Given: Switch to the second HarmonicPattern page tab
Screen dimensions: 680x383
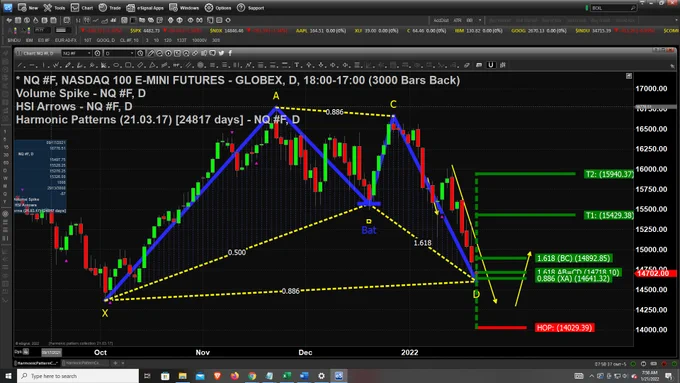Looking at the screenshot, I should point(84,363).
